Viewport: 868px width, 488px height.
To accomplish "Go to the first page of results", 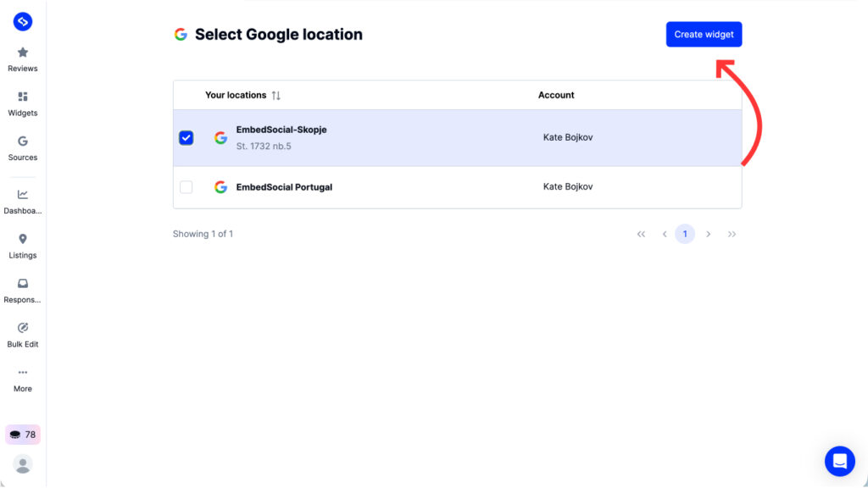I will 641,234.
